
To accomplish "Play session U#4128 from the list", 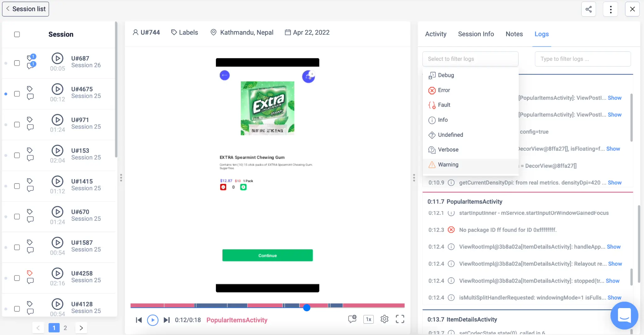I will point(57,304).
